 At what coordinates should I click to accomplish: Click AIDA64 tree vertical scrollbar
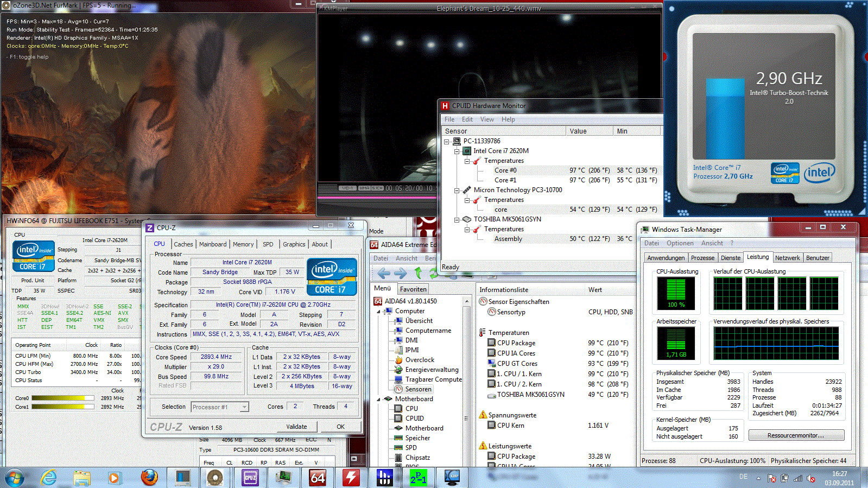(466, 380)
